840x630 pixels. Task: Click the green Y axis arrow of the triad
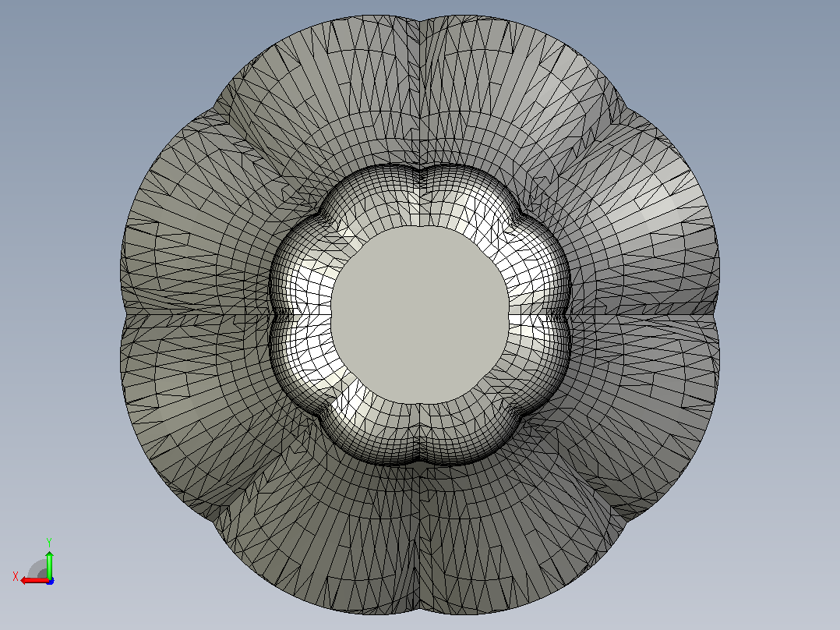[49, 564]
